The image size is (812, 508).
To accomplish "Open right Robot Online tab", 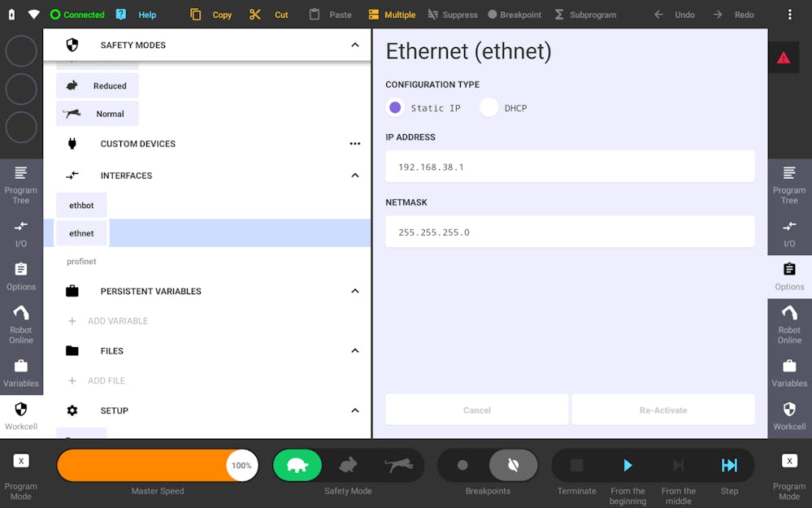I will coord(789,324).
